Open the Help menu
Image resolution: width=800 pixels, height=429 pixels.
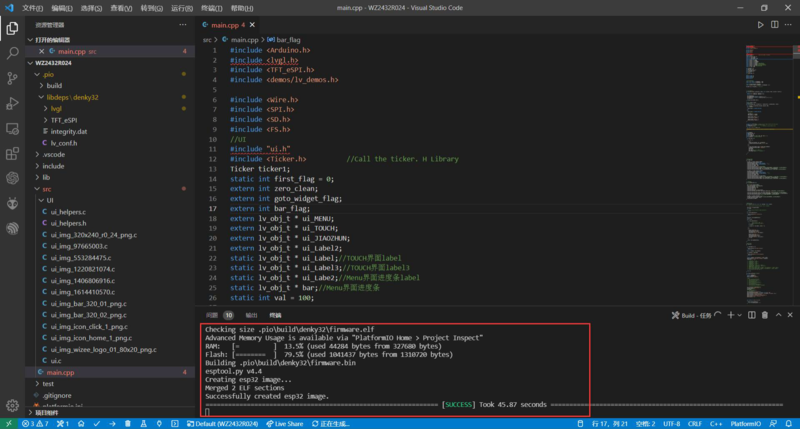click(242, 8)
